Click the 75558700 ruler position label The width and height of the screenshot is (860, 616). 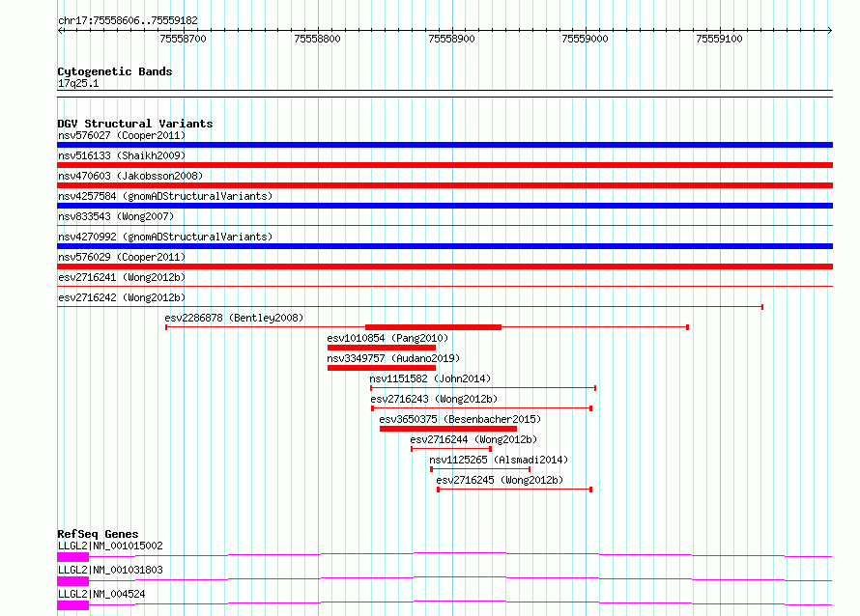184,39
